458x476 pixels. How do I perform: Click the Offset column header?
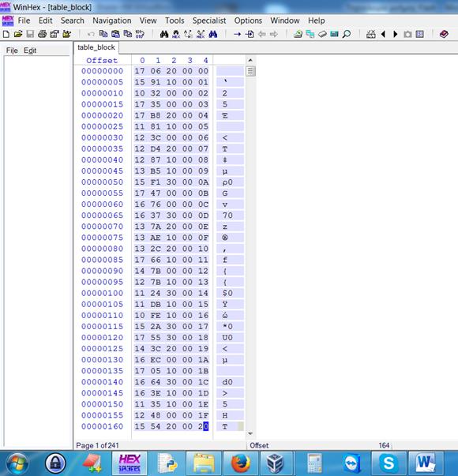tap(102, 61)
